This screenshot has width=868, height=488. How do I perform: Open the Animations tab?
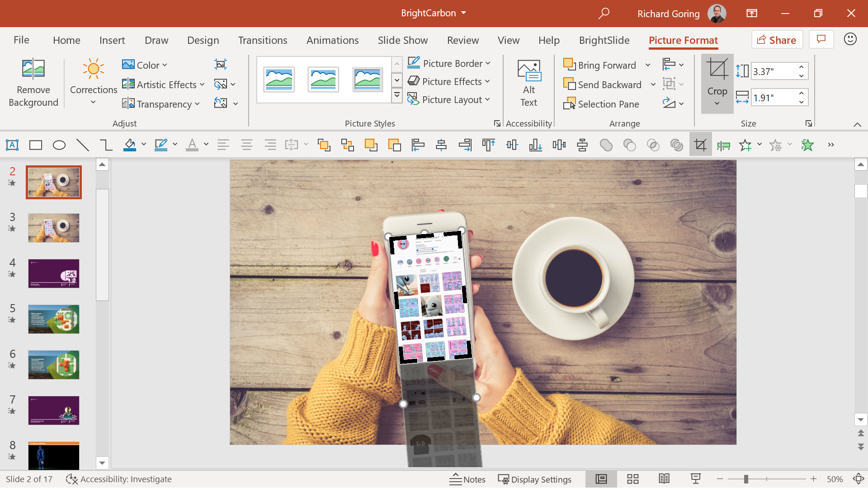pos(332,40)
